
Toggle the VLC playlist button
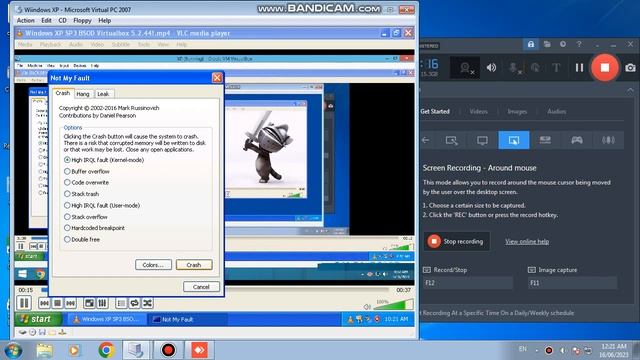[121, 303]
